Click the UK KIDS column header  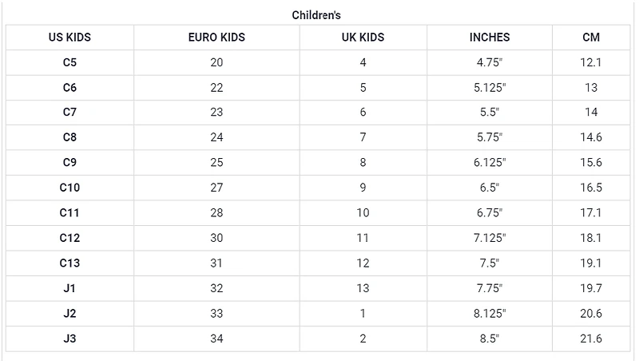click(363, 38)
